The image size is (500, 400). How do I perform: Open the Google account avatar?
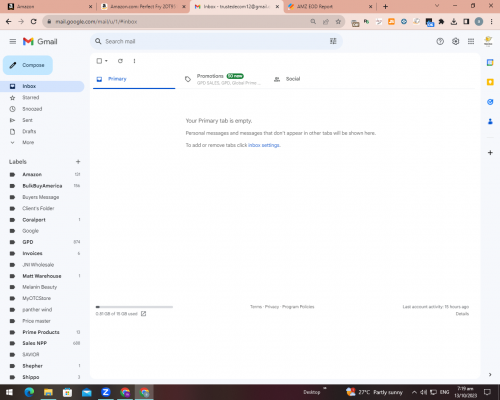(x=488, y=41)
